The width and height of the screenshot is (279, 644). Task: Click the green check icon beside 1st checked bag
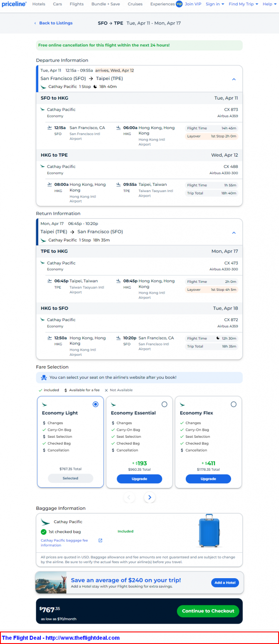click(44, 532)
